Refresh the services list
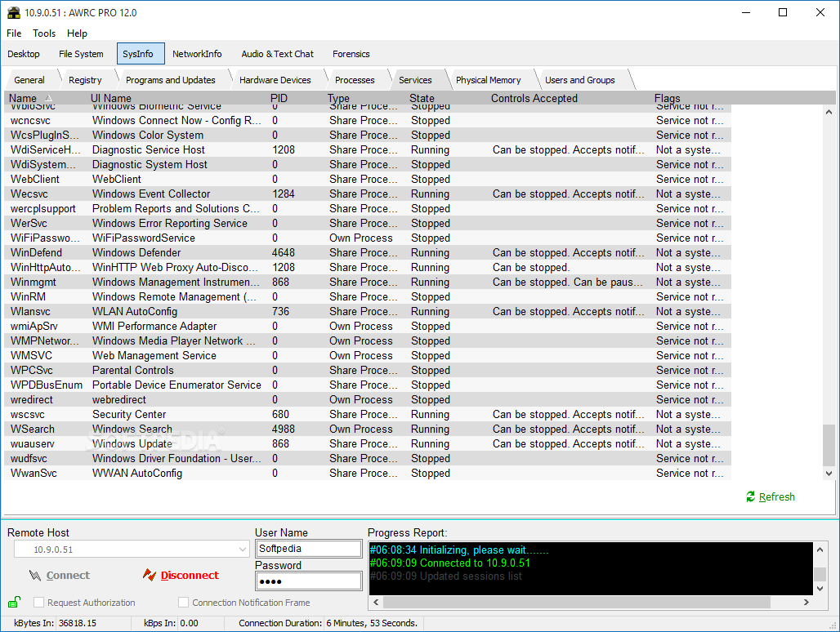 (x=771, y=496)
